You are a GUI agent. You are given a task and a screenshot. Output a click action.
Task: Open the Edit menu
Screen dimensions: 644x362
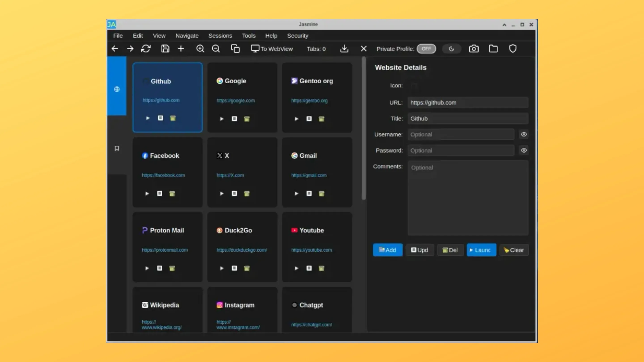click(138, 36)
